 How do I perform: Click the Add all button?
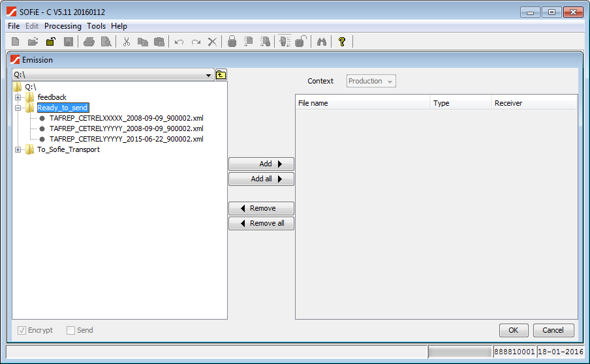pos(261,179)
